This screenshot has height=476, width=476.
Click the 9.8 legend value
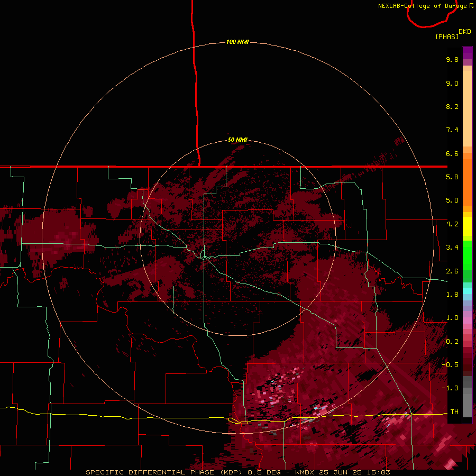[x=452, y=59]
